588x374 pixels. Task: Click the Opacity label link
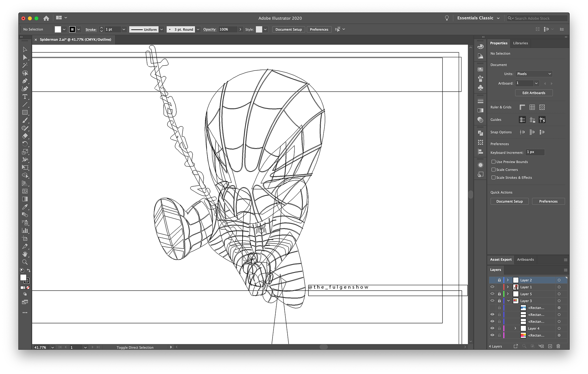[x=209, y=29]
